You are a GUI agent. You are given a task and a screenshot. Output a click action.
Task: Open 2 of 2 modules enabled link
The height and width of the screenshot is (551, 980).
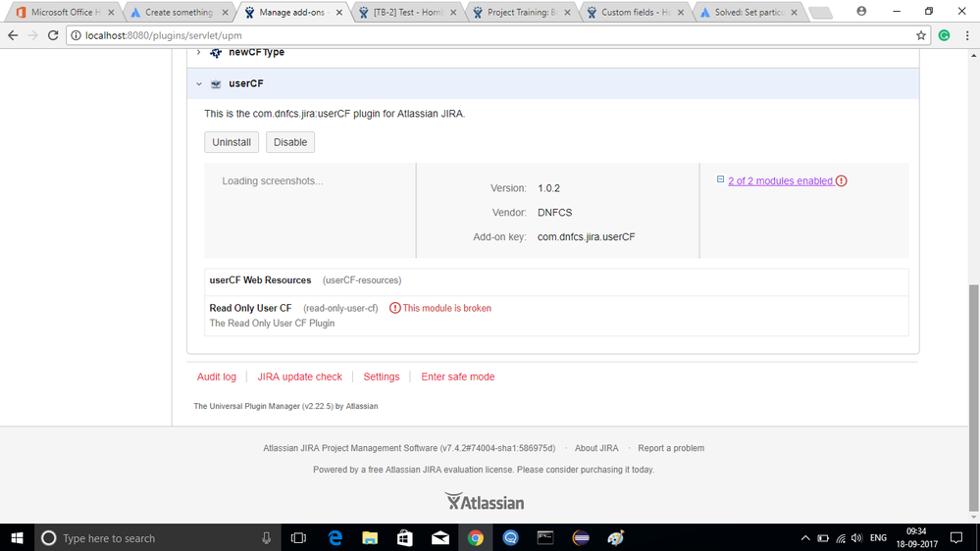click(781, 181)
